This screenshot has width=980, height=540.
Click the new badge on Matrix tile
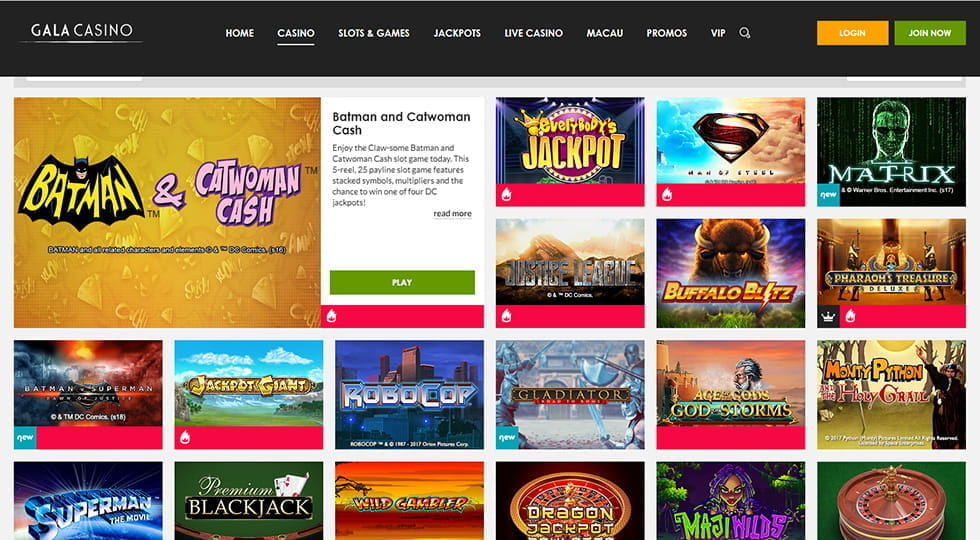[x=828, y=195]
